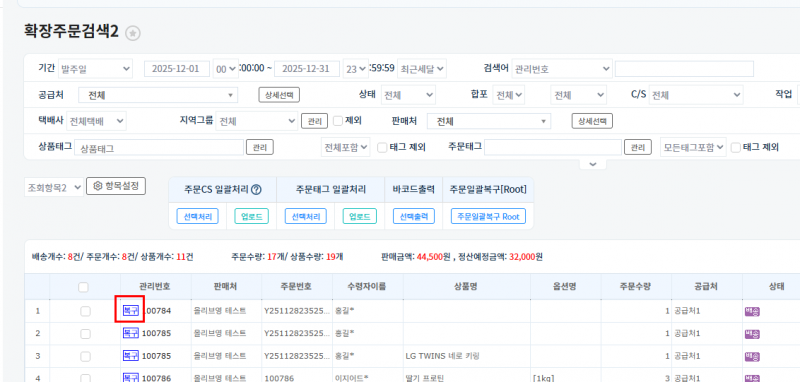Sort by 수령자이름 column header
Viewport: 800px width, 382px height.
click(367, 287)
